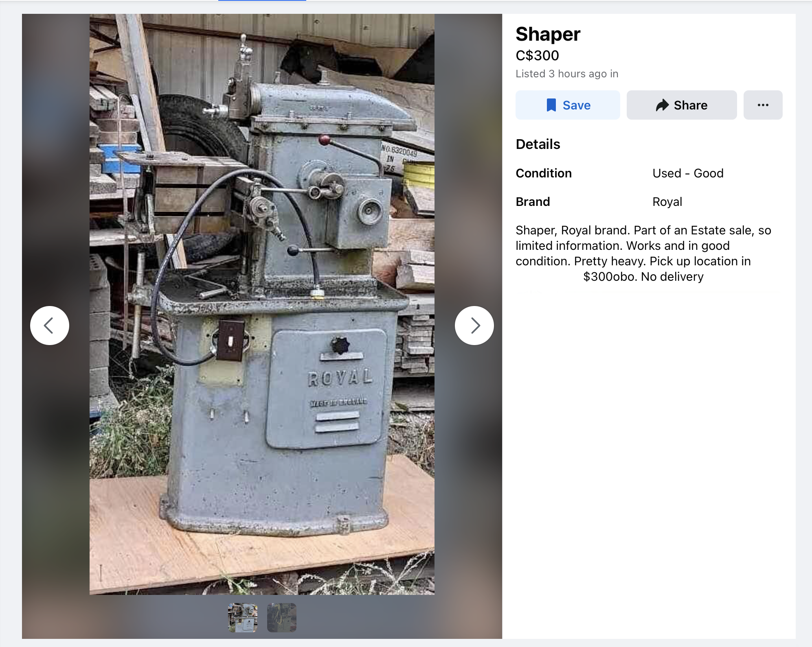The height and width of the screenshot is (647, 812).
Task: Click the Royal brand value
Action: pyautogui.click(x=667, y=202)
